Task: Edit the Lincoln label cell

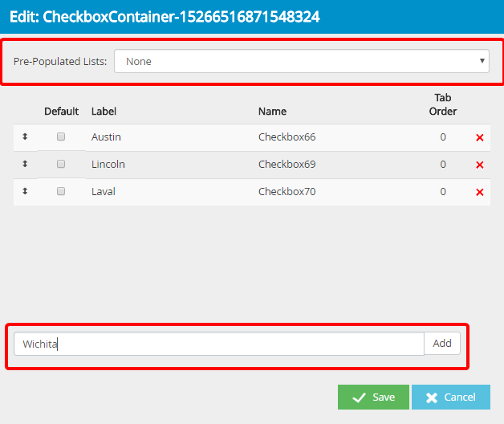Action: tap(108, 165)
